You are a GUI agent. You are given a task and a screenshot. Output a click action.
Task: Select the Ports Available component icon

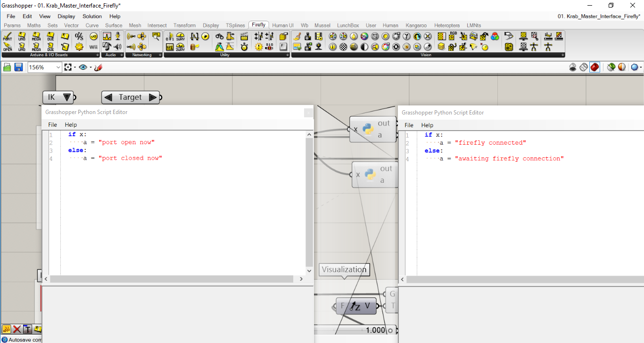pyautogui.click(x=8, y=36)
